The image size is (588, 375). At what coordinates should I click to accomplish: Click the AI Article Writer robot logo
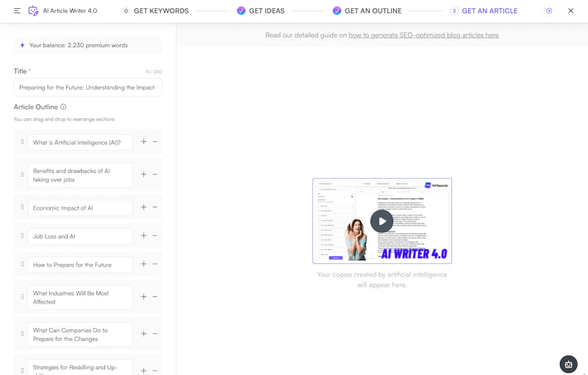tap(33, 10)
